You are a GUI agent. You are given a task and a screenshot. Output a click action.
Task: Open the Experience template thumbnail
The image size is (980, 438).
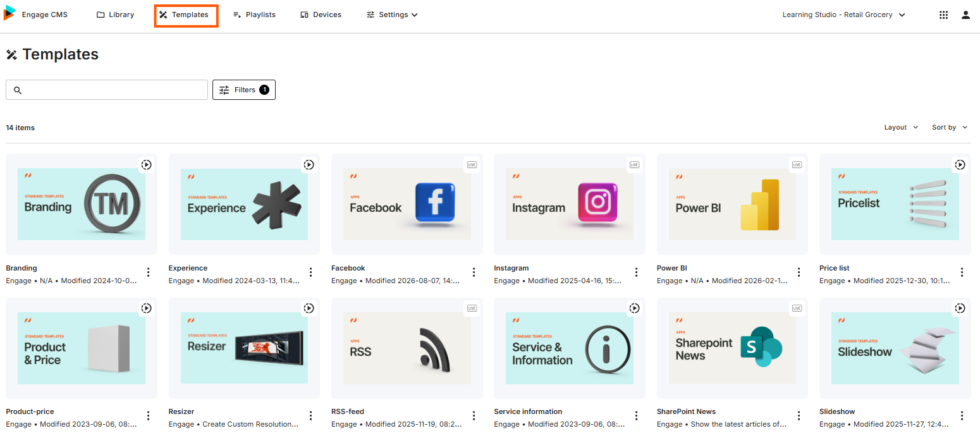click(244, 204)
